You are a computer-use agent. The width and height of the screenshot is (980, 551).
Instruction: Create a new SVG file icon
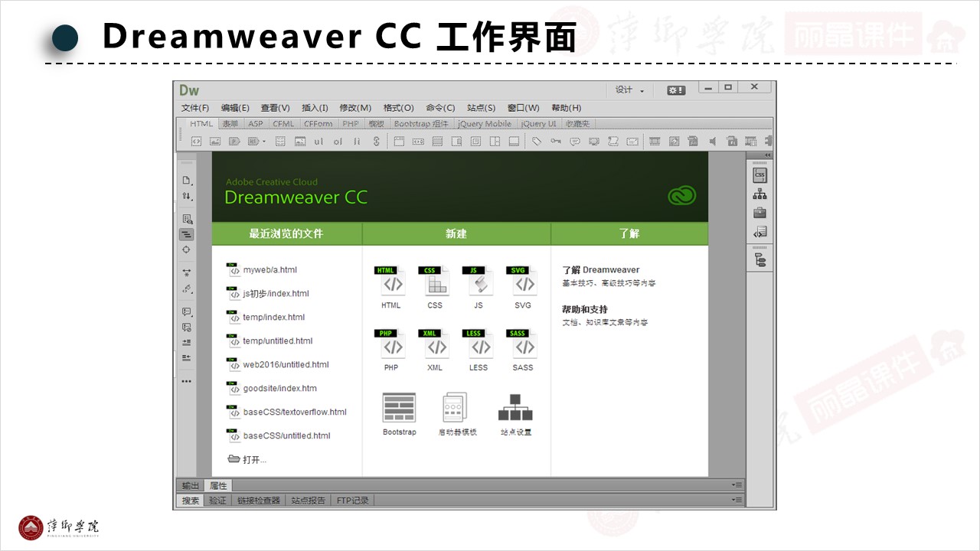522,281
